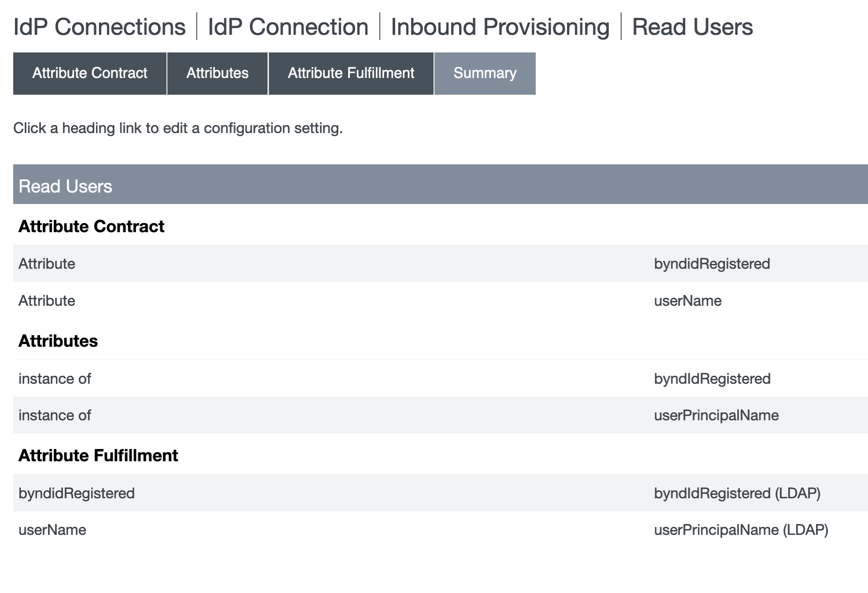Click the bold Attributes heading link

tap(58, 341)
